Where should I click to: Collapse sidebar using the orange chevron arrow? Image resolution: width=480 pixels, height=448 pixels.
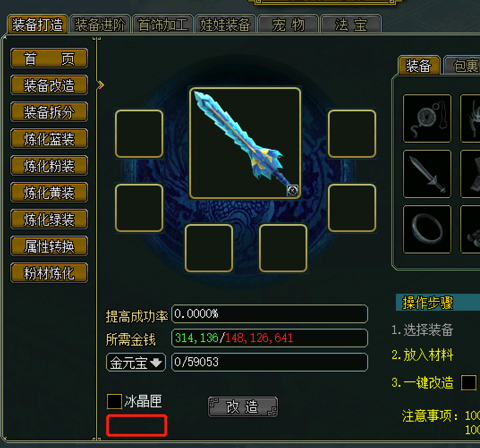100,85
